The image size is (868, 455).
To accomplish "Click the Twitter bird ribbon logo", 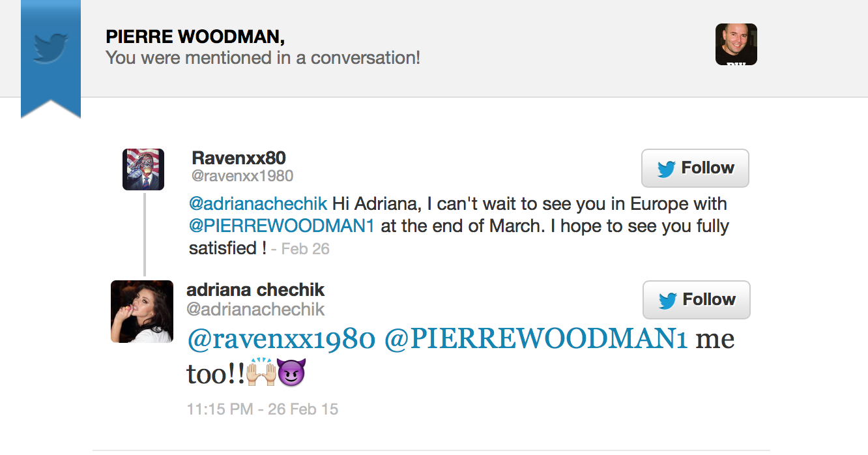I will (x=51, y=48).
